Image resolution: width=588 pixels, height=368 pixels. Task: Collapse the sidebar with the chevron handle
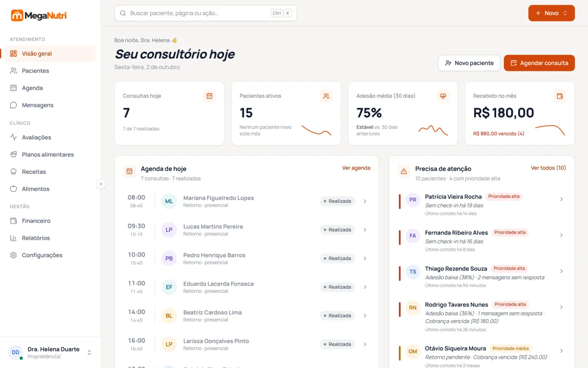coord(101,184)
